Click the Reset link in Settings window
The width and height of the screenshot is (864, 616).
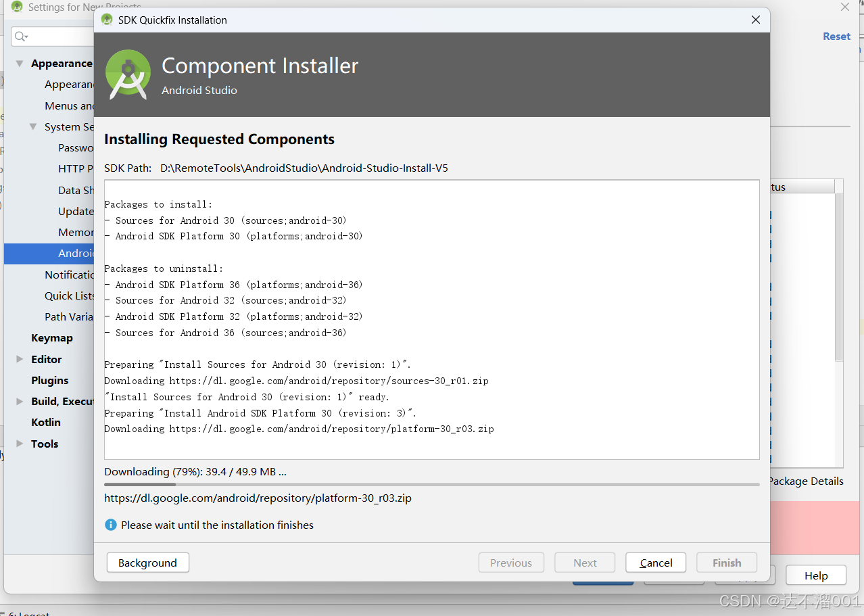point(836,37)
